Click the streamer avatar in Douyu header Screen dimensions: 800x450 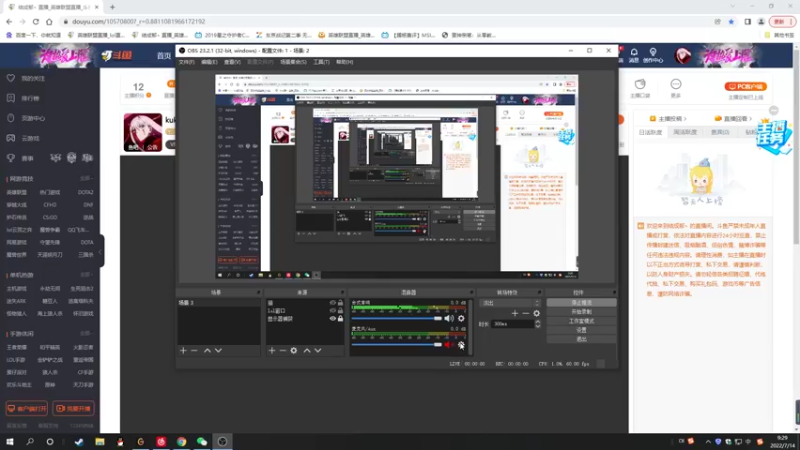tap(683, 55)
